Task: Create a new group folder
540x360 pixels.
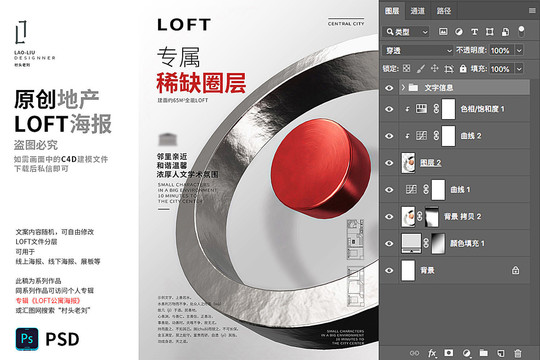Action: pos(484,353)
